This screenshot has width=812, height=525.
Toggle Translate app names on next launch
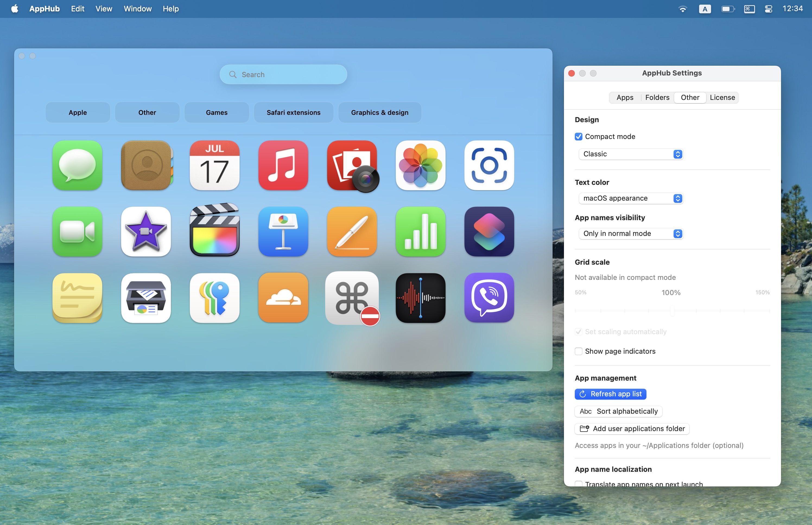click(579, 483)
